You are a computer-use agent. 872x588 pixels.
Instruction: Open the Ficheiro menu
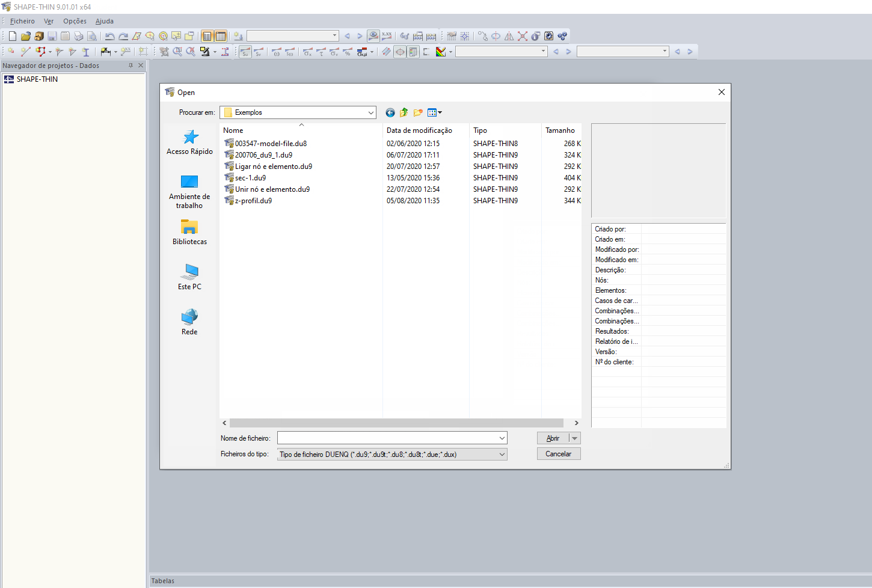pyautogui.click(x=22, y=21)
